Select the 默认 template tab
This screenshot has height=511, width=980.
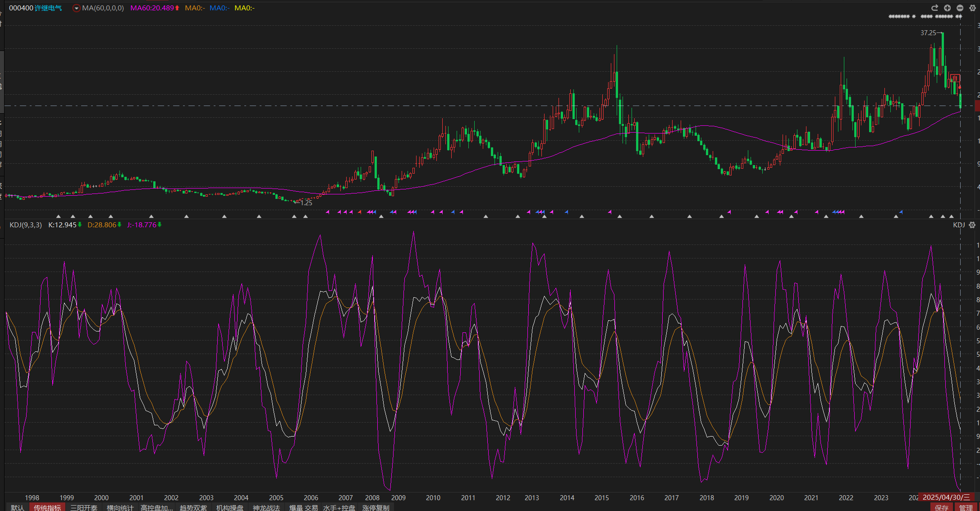coord(18,507)
